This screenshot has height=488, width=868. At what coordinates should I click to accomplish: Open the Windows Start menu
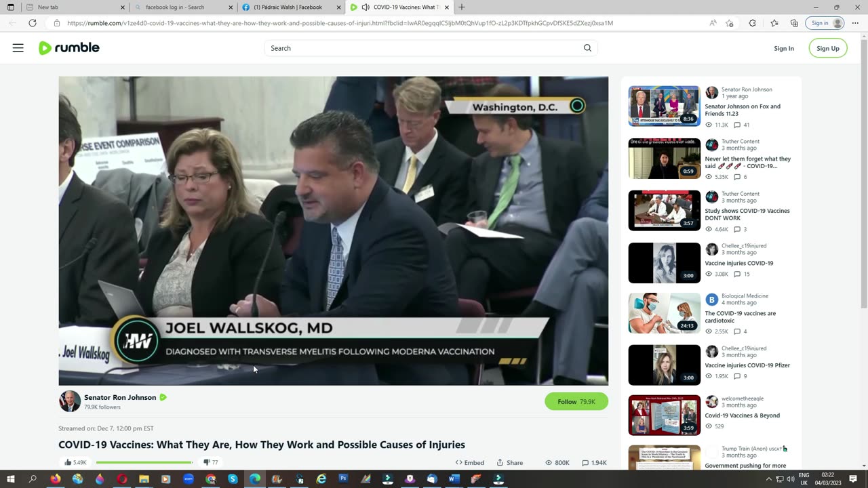10,479
